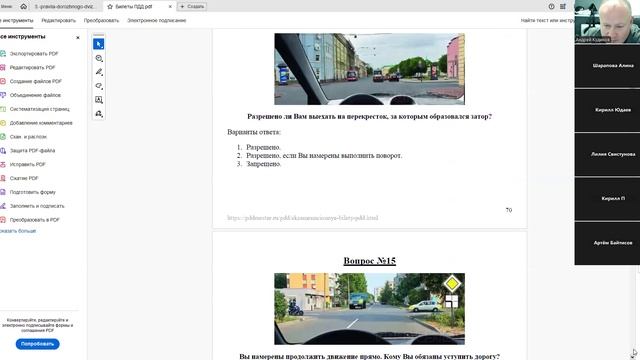Open Подготовить форму tool
Viewport: 640px width, 360px height.
pyautogui.click(x=32, y=192)
